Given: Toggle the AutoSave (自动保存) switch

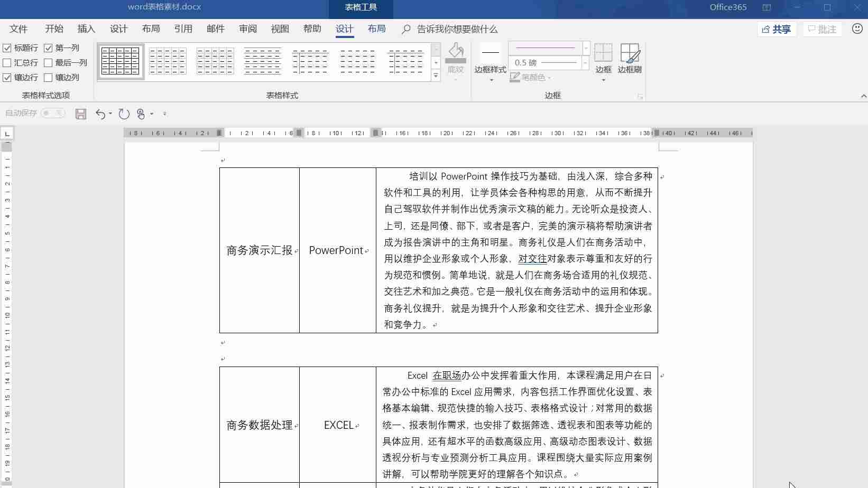Looking at the screenshot, I should (x=53, y=113).
